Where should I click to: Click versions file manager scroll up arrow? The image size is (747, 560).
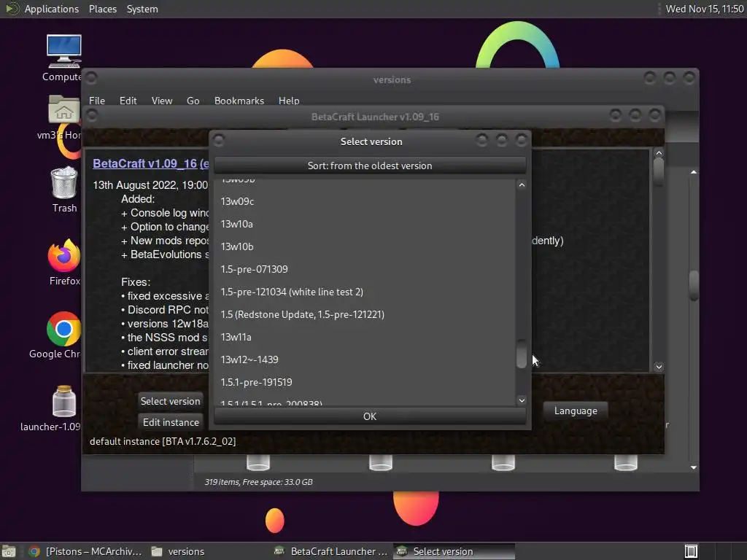point(694,172)
